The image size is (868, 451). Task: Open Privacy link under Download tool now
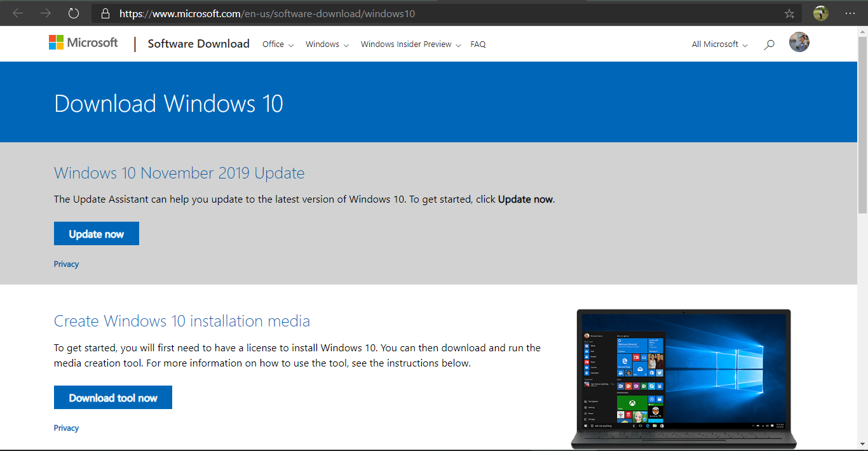click(x=66, y=428)
